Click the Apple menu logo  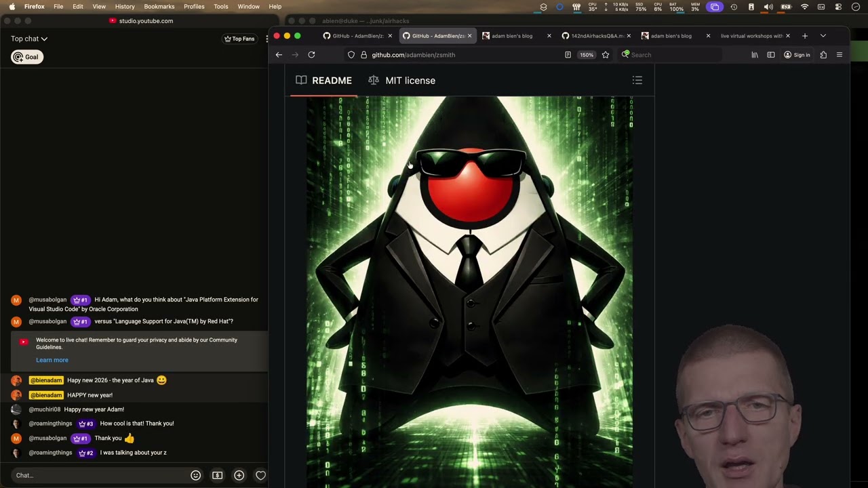(12, 7)
